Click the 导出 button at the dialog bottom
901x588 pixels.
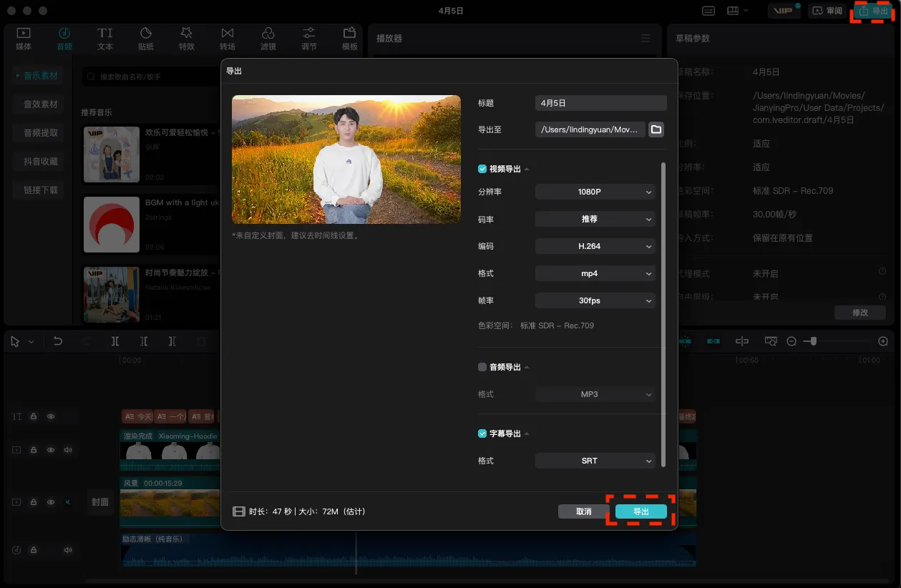641,511
